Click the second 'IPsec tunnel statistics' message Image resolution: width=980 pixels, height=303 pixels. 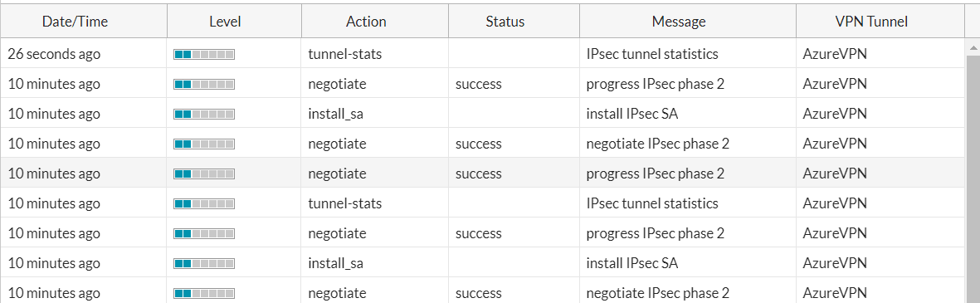(652, 203)
